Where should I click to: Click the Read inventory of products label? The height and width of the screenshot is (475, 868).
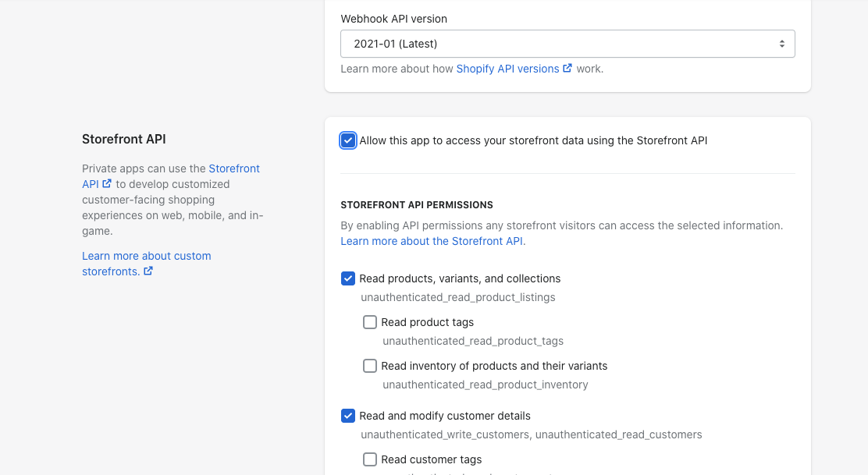coord(494,366)
